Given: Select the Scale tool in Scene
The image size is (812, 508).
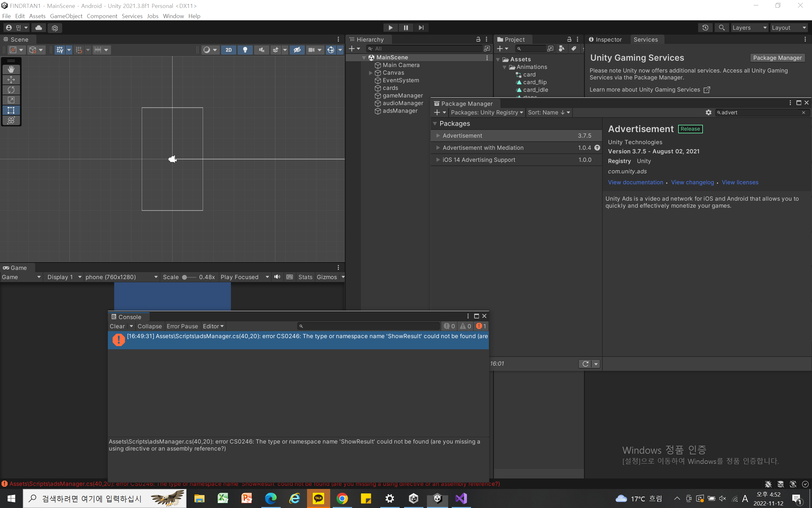Looking at the screenshot, I should click(11, 100).
